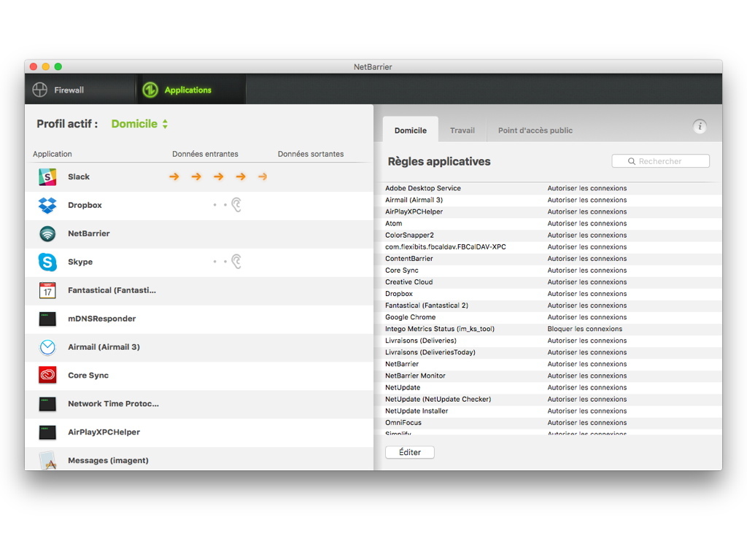747x560 pixels.
Task: Open the info button in rules panel
Action: pyautogui.click(x=700, y=126)
